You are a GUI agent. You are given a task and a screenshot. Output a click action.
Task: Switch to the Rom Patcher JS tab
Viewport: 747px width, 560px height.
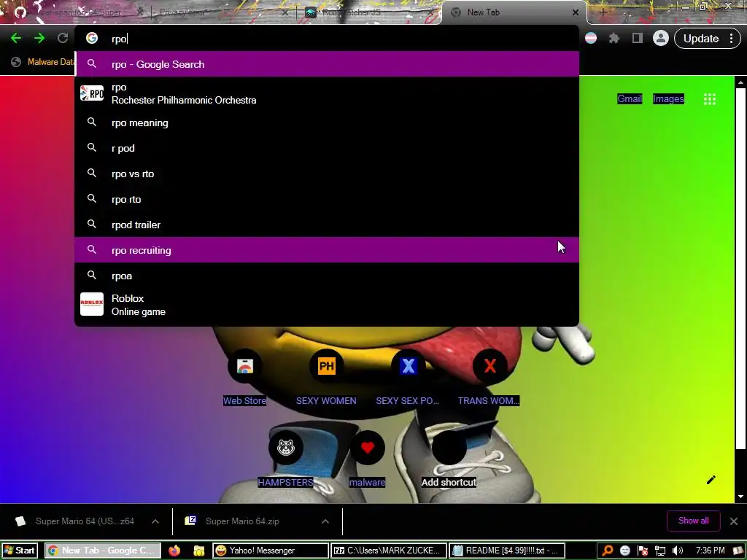pos(368,12)
